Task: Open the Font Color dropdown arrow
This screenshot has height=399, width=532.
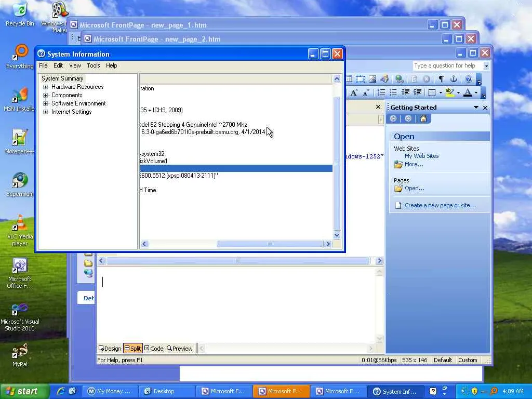Action: (x=476, y=92)
